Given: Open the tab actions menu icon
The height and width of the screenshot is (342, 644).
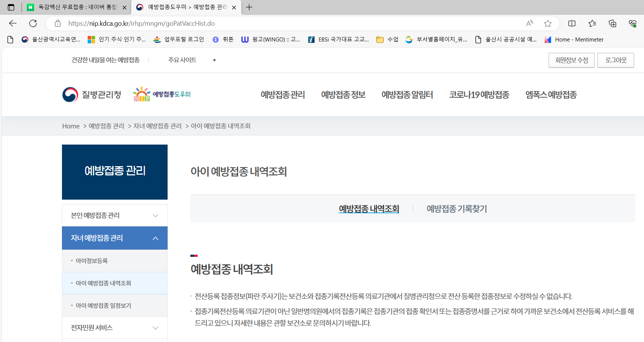Looking at the screenshot, I should pos(11,7).
